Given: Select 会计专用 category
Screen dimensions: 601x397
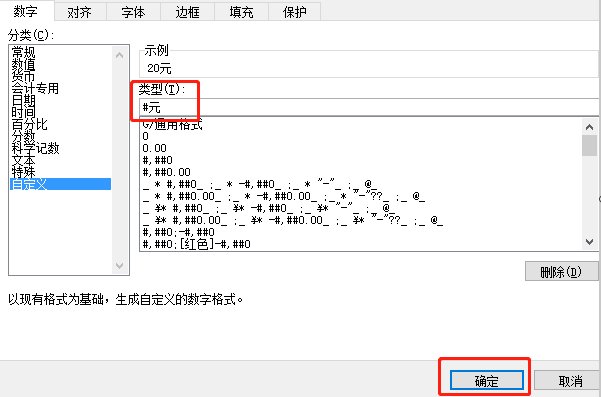Looking at the screenshot, I should click(35, 88).
